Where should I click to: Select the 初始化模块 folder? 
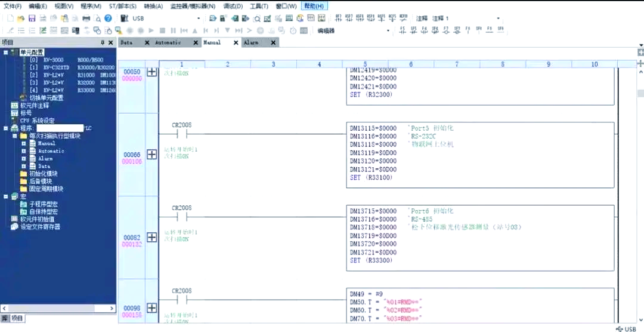(x=43, y=174)
